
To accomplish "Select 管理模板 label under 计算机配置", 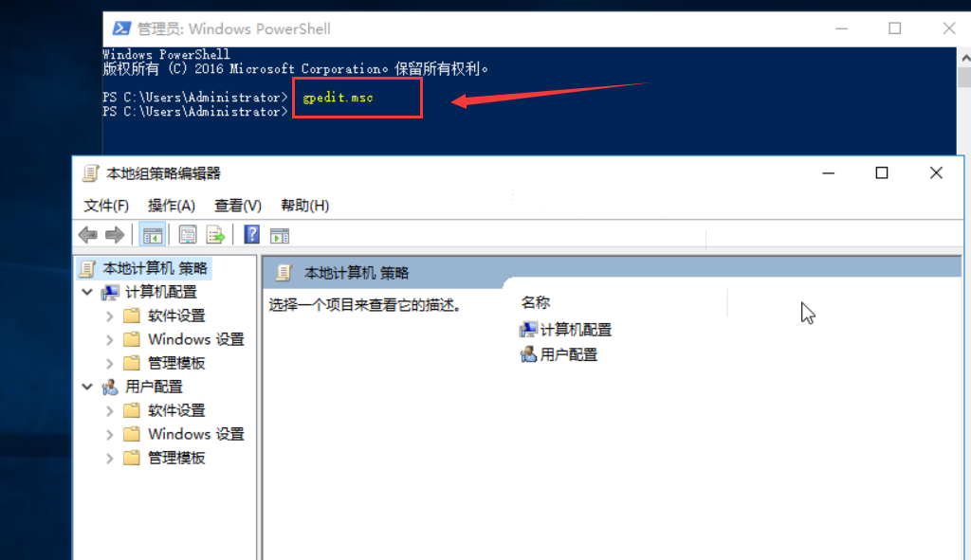I will pos(176,363).
